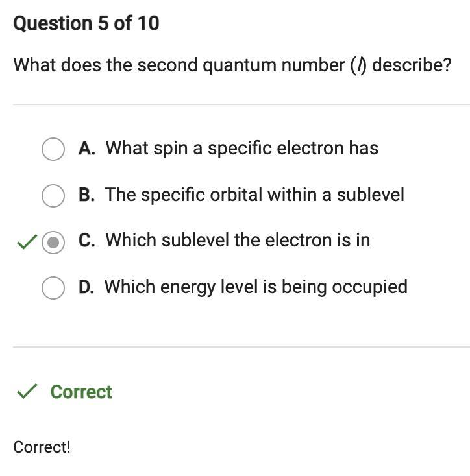This screenshot has height=476, width=470.
Task: Click the divider line below the answer options
Action: [x=241, y=346]
